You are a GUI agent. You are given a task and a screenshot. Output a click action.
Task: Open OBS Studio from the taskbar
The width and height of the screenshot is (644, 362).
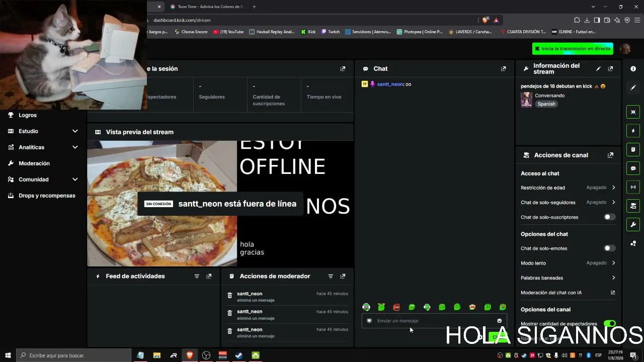206,355
